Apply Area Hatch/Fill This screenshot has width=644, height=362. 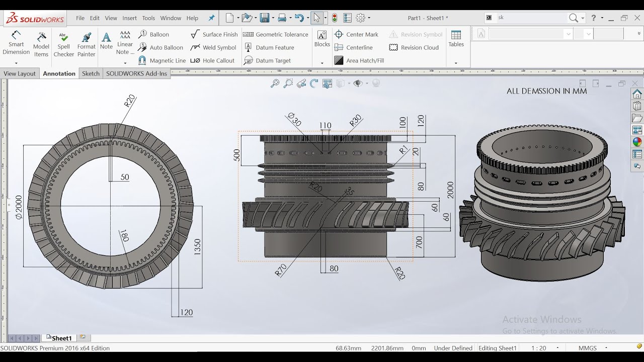click(x=359, y=60)
